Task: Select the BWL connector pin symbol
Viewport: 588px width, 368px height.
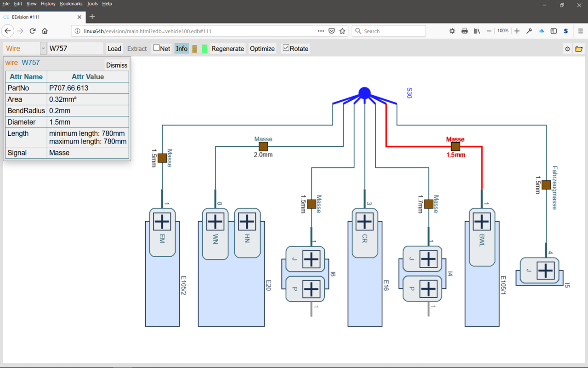Action: pyautogui.click(x=481, y=222)
